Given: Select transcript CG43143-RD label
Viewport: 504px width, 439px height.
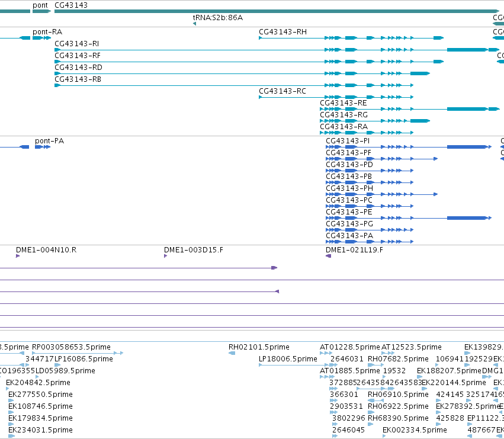Looking at the screenshot, I should click(x=78, y=68).
